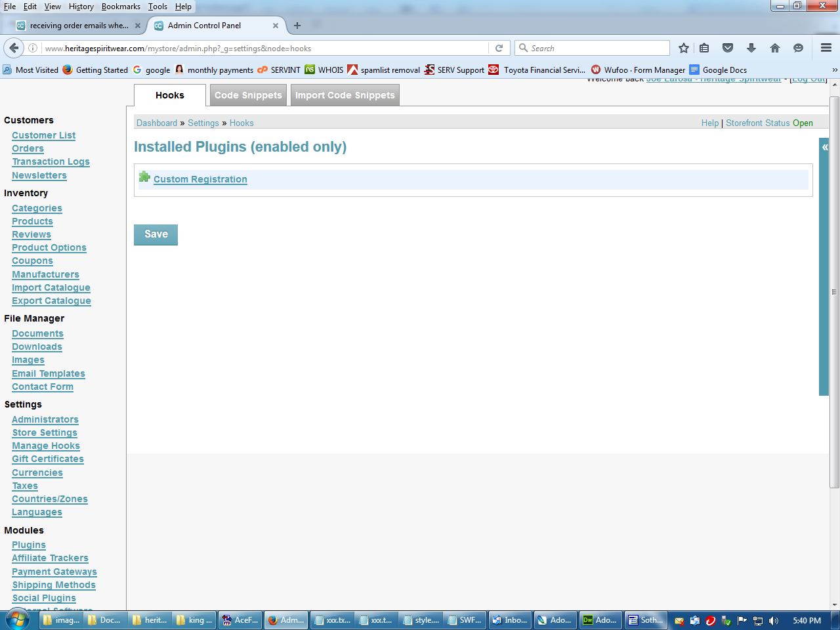840x630 pixels.
Task: Click the browser Search input field
Action: pyautogui.click(x=592, y=48)
